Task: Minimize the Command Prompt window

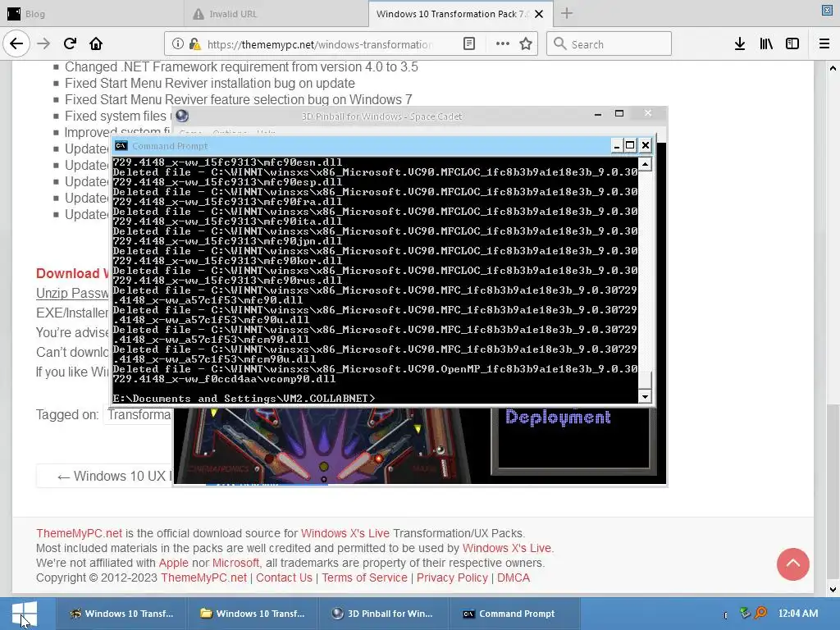Action: coord(617,145)
